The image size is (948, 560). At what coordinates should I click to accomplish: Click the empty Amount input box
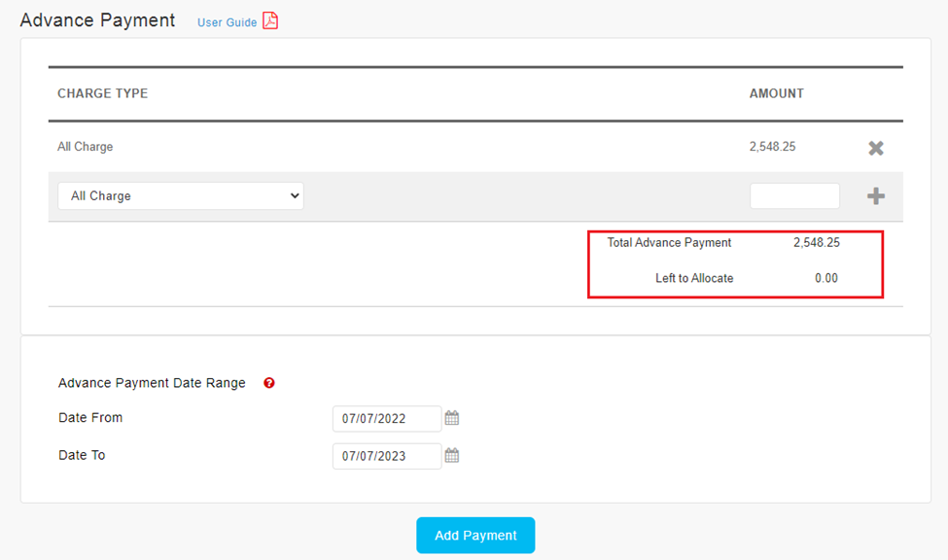tap(793, 196)
